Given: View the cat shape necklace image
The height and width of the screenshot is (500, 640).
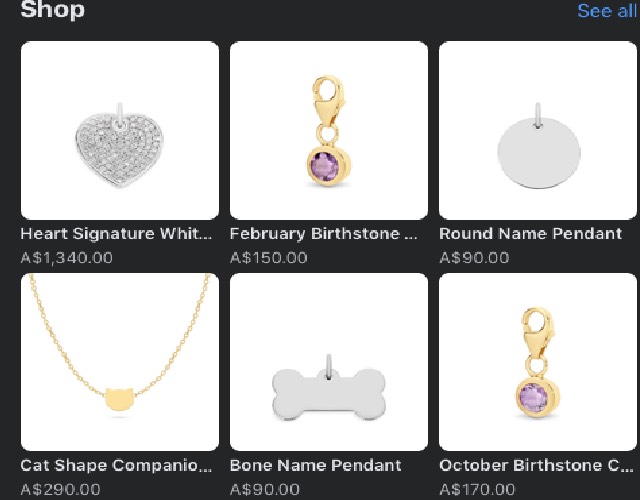Looking at the screenshot, I should (x=120, y=362).
